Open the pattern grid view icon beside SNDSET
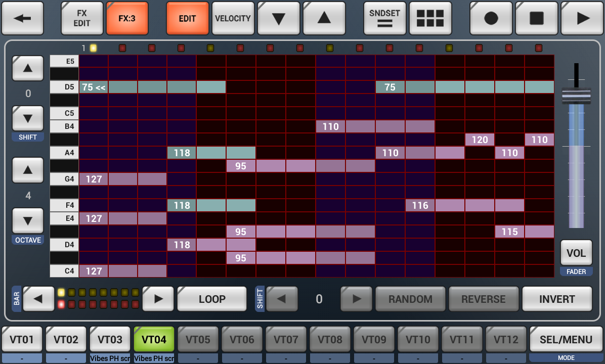Viewport: 605px width, 364px height. tap(430, 18)
